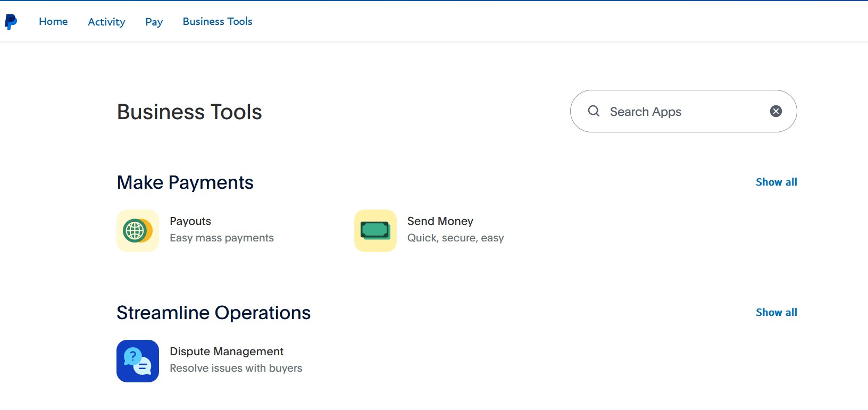Open the Payouts globe icon

click(138, 231)
